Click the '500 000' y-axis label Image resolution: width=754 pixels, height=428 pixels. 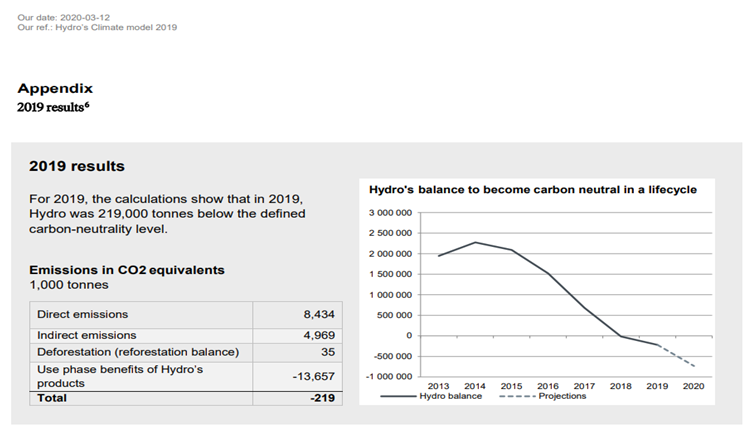[x=397, y=315]
